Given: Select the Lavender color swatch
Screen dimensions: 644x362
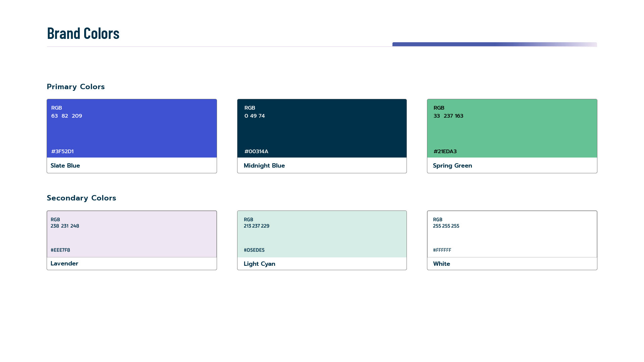Looking at the screenshot, I should [132, 234].
